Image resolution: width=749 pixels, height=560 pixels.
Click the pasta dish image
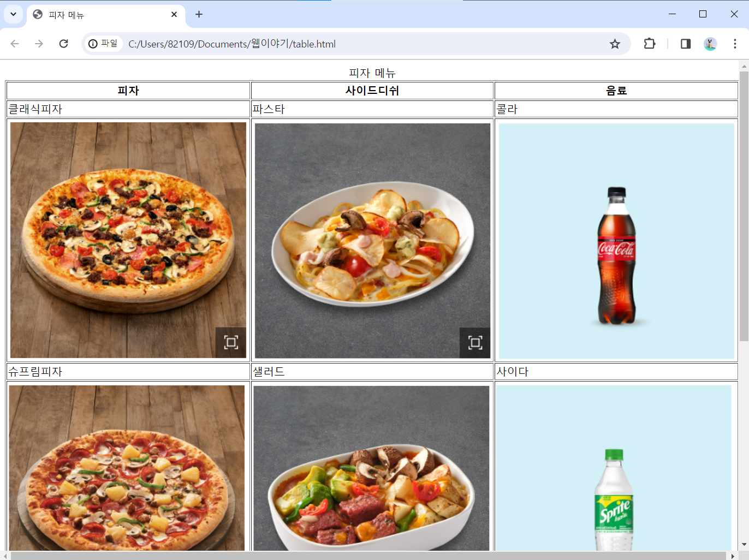click(372, 241)
